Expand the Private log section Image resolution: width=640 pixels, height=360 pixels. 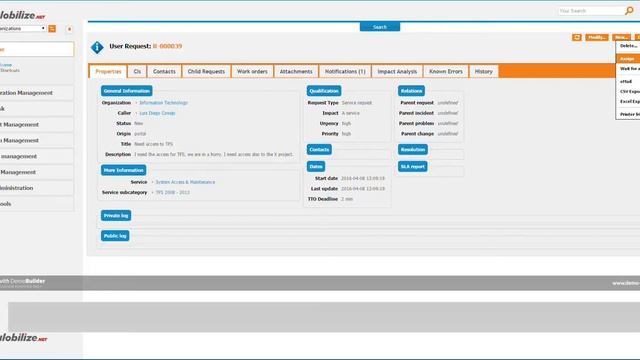(x=116, y=216)
